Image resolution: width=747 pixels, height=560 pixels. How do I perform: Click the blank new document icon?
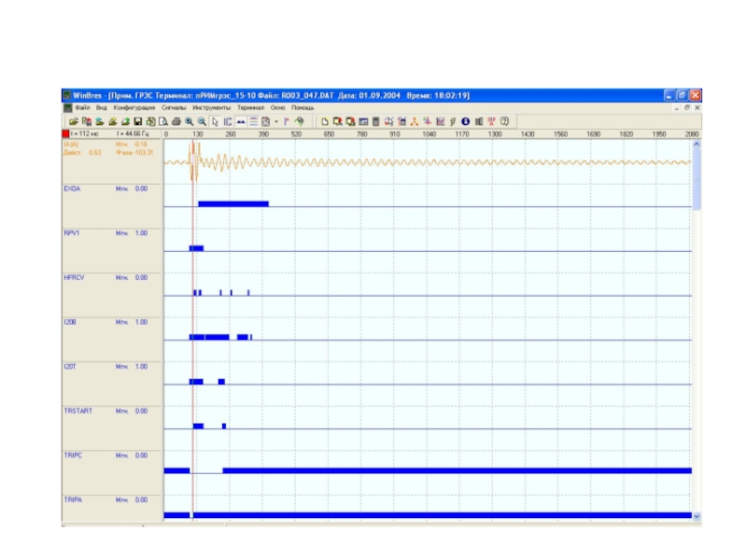[x=324, y=122]
